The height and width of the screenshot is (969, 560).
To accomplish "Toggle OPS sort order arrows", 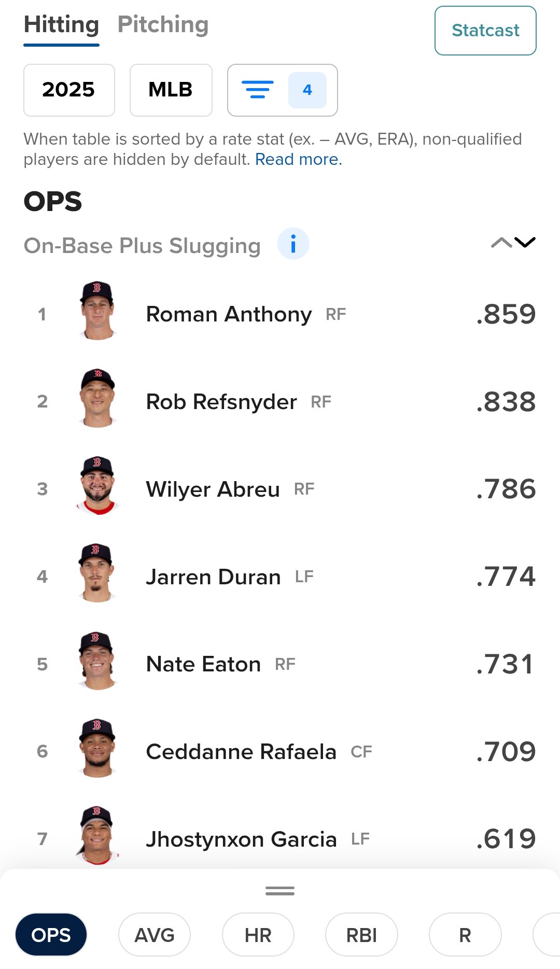I will (x=513, y=243).
